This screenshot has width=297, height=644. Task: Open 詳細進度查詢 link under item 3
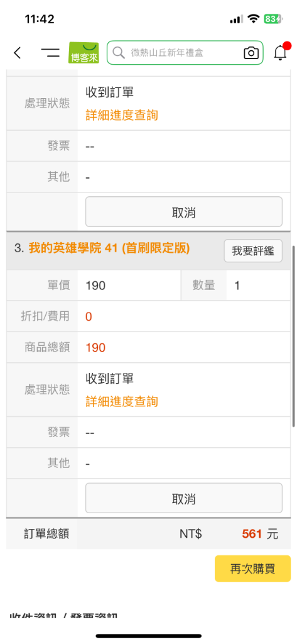pos(122,401)
